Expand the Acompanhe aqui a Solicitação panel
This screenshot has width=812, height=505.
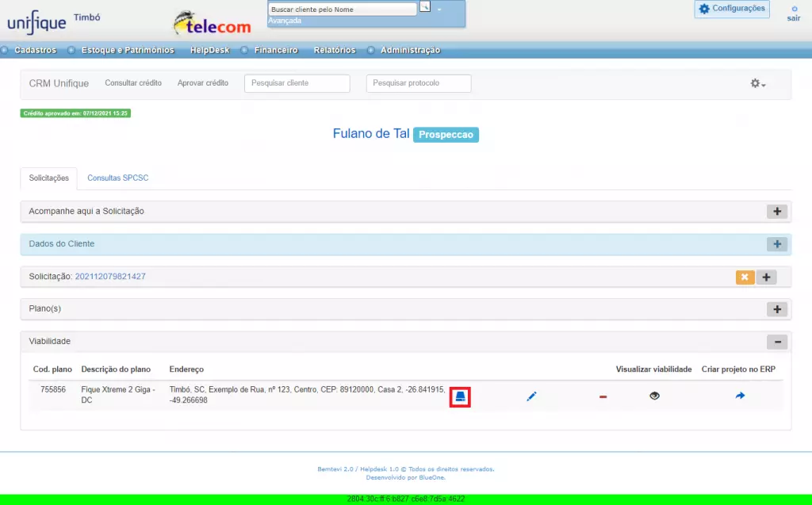[777, 212]
